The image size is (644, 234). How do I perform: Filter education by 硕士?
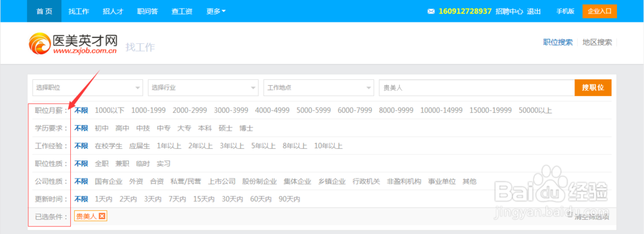click(x=225, y=128)
